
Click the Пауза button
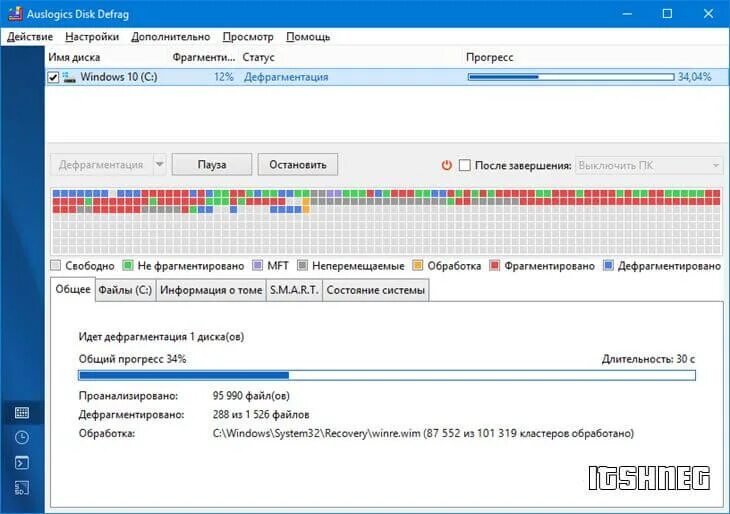(212, 164)
